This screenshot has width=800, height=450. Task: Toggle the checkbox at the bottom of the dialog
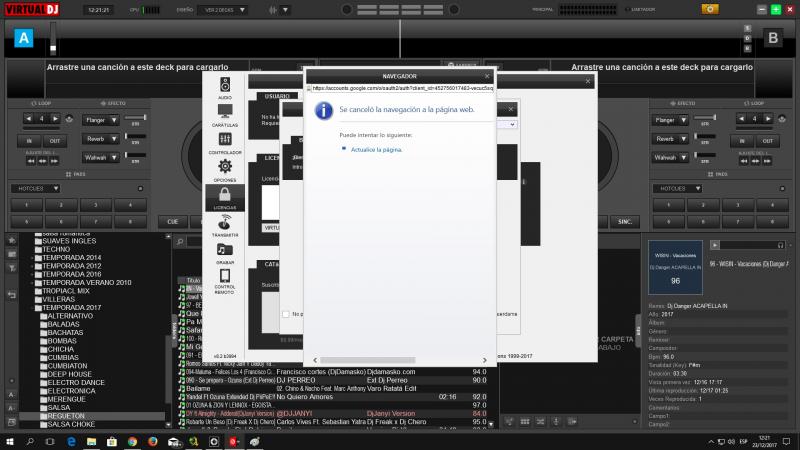[x=286, y=314]
